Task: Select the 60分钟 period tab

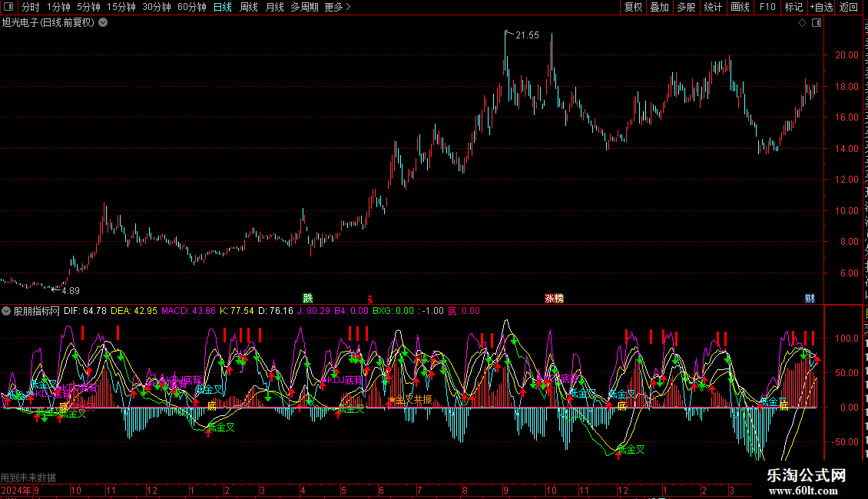Action: point(191,7)
